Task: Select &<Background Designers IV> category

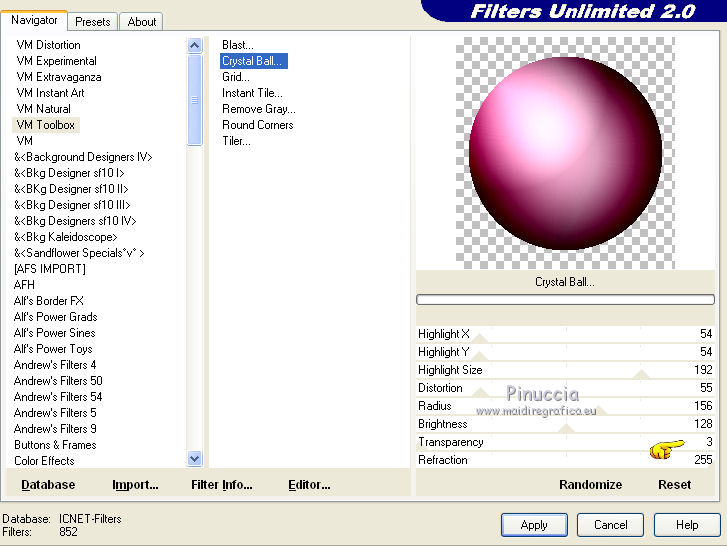Action: [x=83, y=157]
